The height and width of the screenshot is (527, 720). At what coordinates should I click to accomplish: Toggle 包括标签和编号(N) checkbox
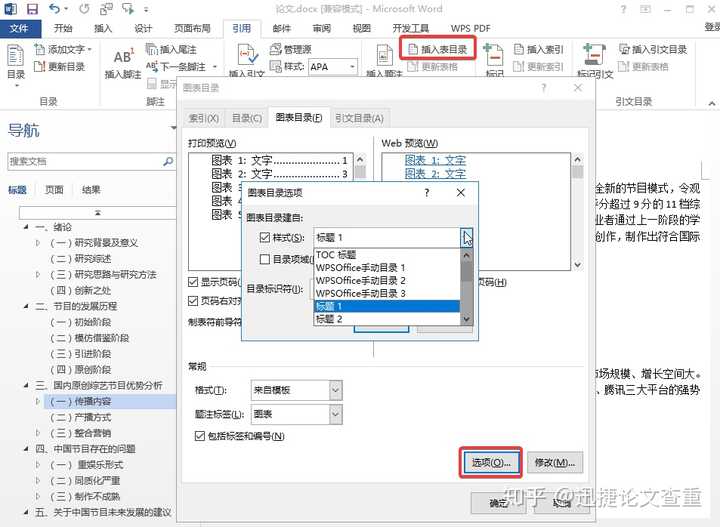[200, 436]
